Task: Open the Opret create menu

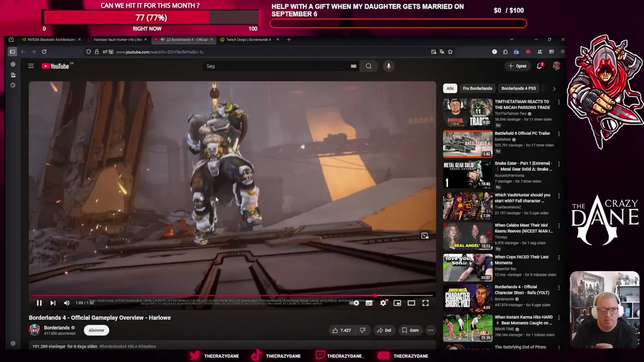Action: (x=518, y=66)
